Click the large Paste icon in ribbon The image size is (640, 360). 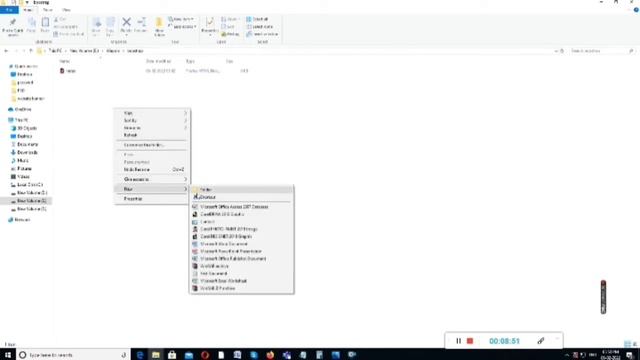click(45, 25)
